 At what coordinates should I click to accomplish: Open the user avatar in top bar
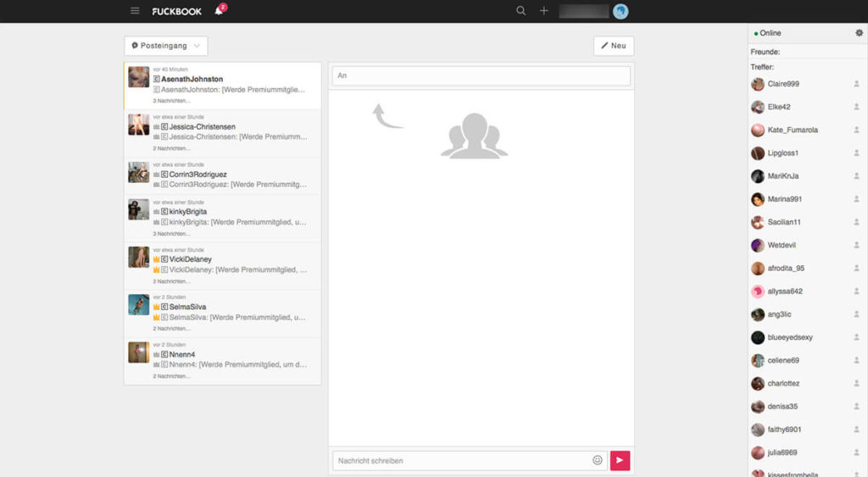(620, 11)
